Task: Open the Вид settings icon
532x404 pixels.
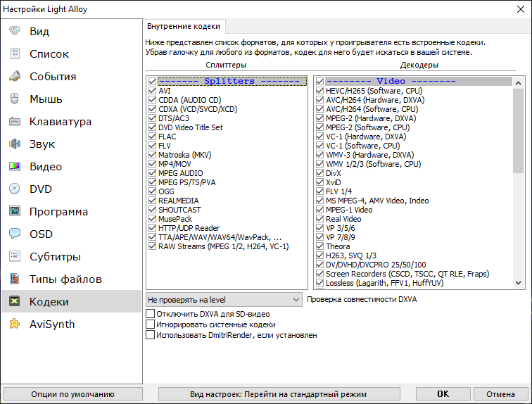Action: [15, 31]
